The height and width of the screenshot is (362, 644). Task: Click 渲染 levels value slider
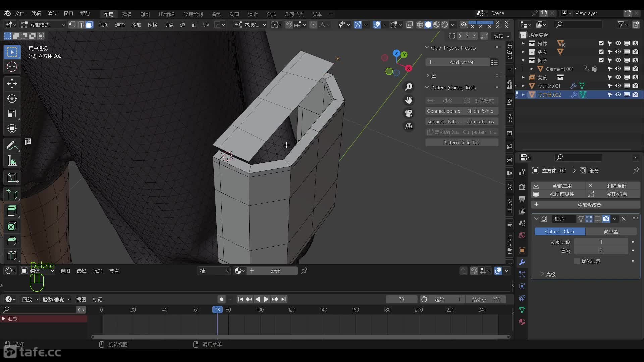point(601,250)
